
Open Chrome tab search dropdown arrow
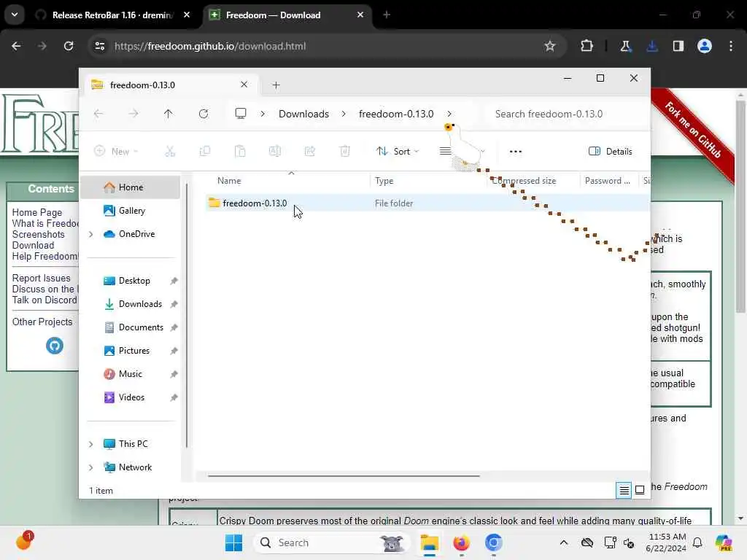[x=15, y=15]
